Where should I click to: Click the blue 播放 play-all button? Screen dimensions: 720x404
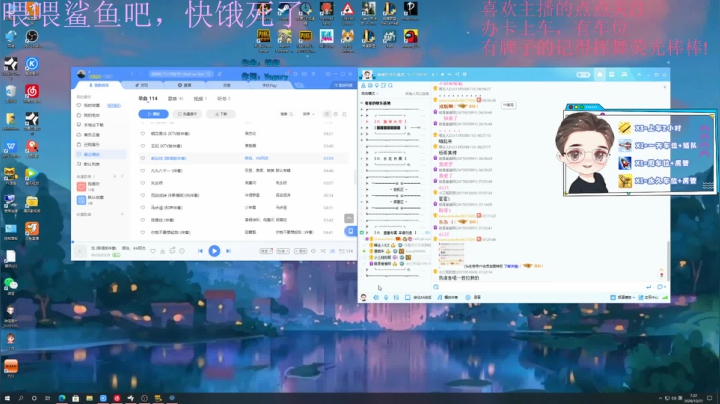coord(153,114)
